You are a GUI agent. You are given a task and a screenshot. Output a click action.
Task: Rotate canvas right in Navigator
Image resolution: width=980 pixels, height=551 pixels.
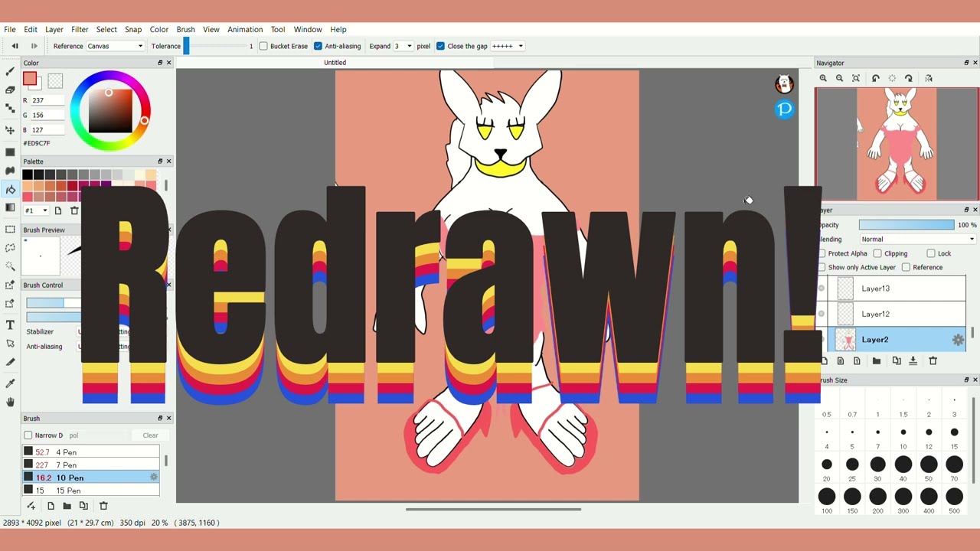[x=909, y=78]
